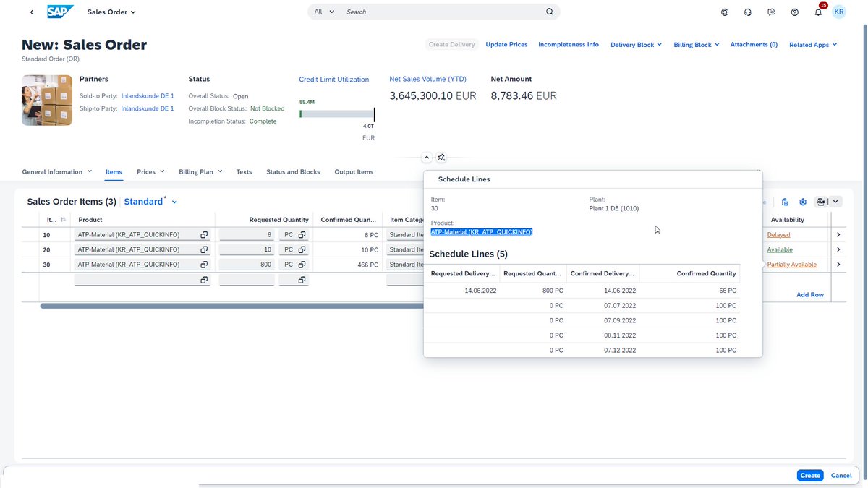Image resolution: width=868 pixels, height=488 pixels.
Task: Open value help for the item 10 product
Action: pyautogui.click(x=204, y=235)
